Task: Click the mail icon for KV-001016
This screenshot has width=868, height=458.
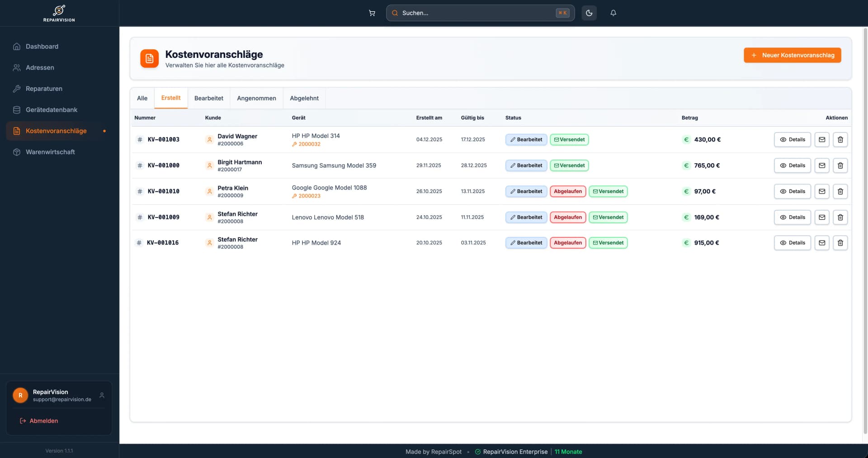Action: (x=821, y=243)
